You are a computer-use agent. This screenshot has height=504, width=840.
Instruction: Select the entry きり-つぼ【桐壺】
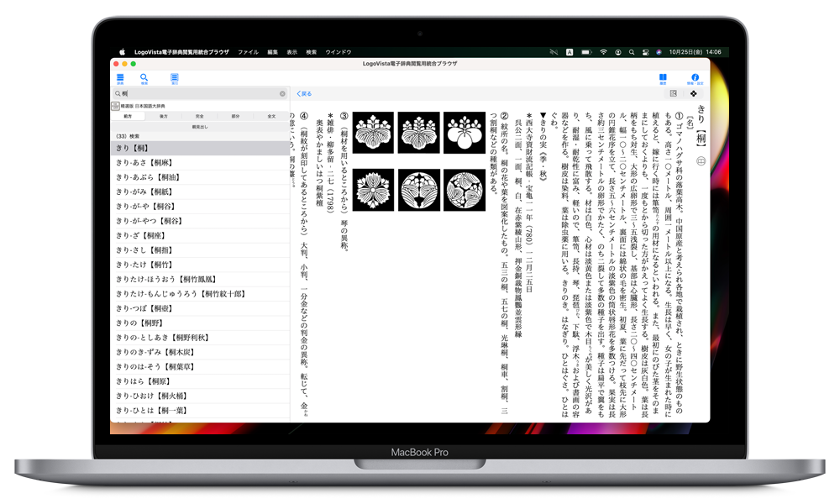coord(200,308)
